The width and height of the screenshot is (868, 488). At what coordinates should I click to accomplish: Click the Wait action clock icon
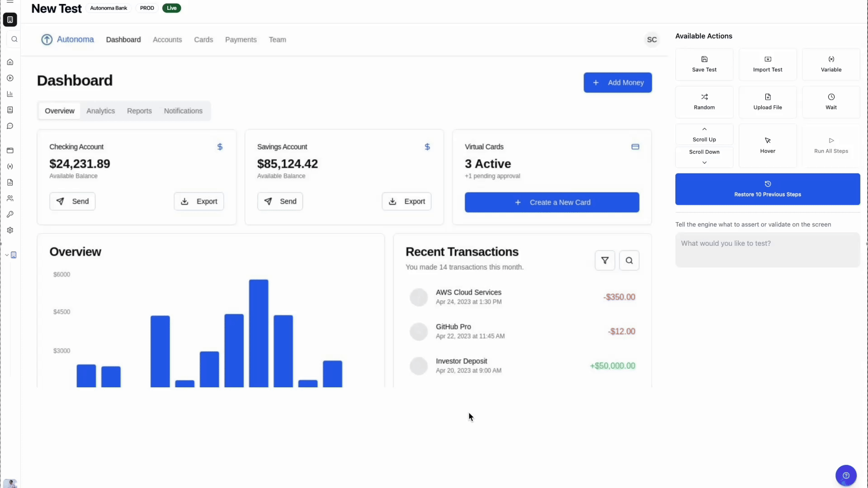(831, 97)
